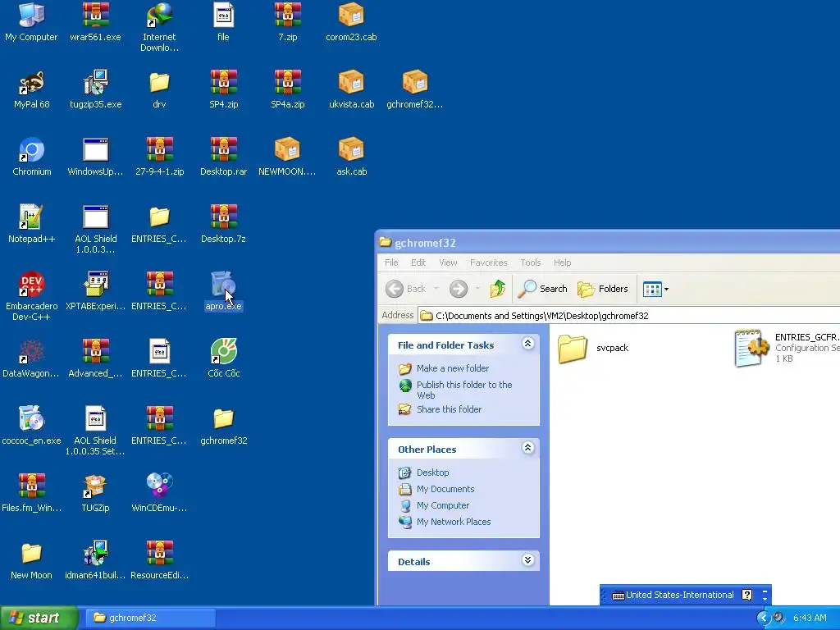Go to Desktop in Other Places
Image resolution: width=840 pixels, height=630 pixels.
click(x=433, y=472)
